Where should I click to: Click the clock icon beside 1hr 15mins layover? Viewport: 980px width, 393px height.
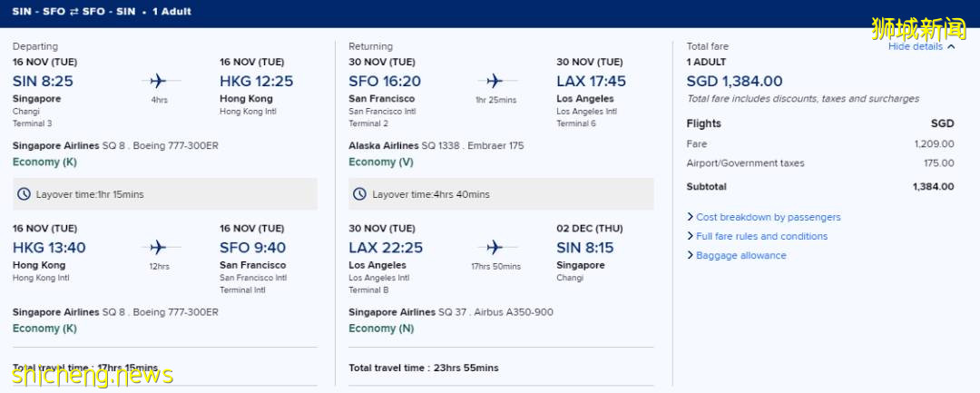[x=24, y=194]
